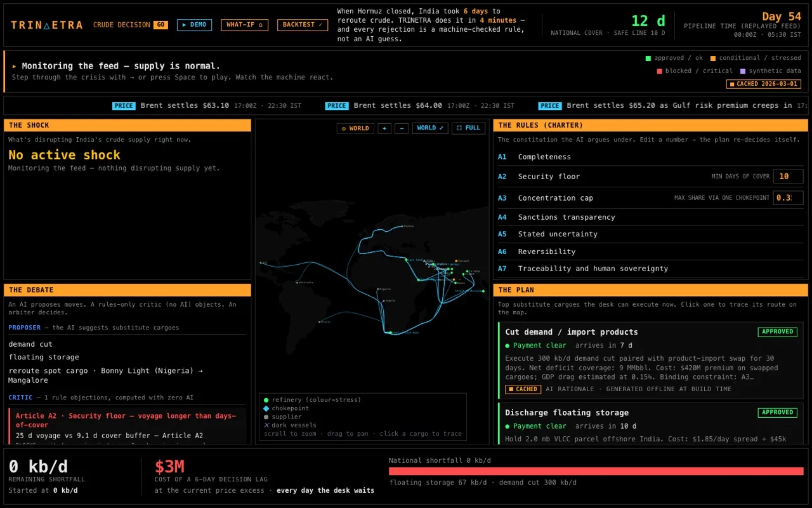This screenshot has height=508, width=812.
Task: Reset the map to World view
Action: (355, 128)
